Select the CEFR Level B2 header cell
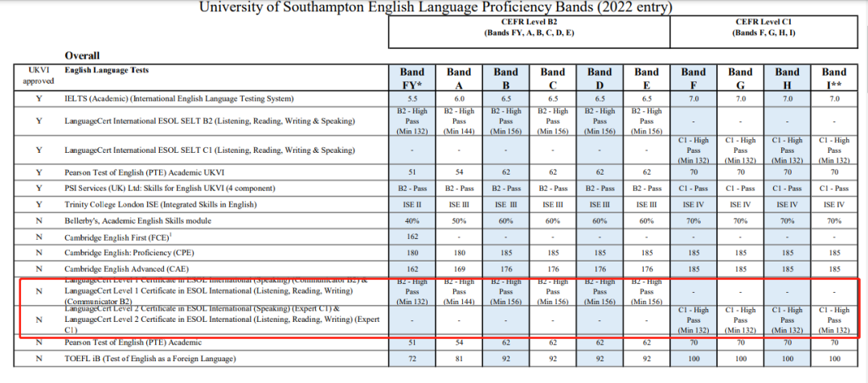This screenshot has height=383, width=868. [x=529, y=28]
